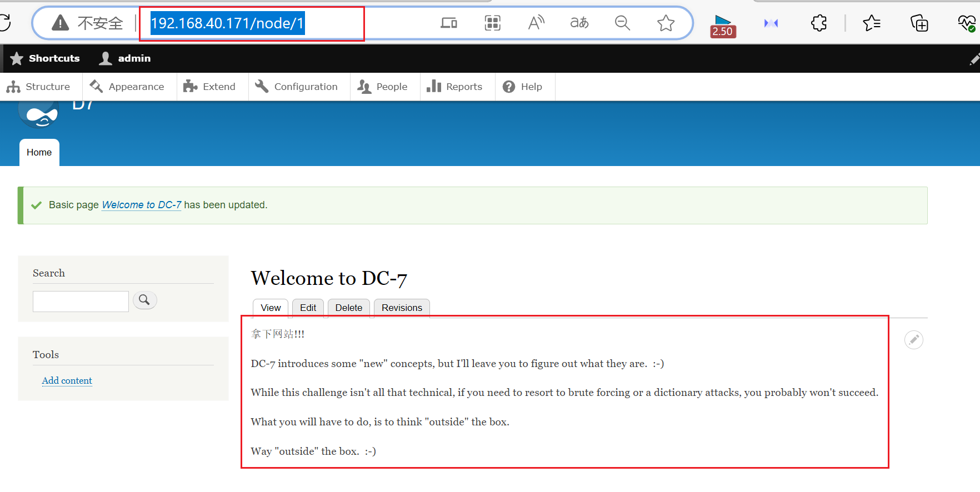Click the 'Welcome to DC-7' page heading
Viewport: 980px width, 492px height.
(x=329, y=278)
